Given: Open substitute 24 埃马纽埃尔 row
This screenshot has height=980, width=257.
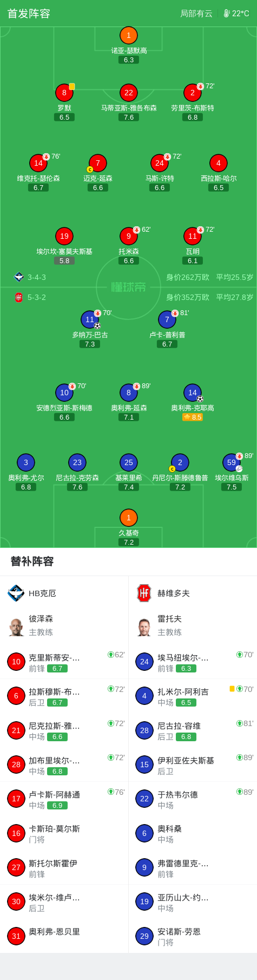Looking at the screenshot, I should tap(193, 662).
